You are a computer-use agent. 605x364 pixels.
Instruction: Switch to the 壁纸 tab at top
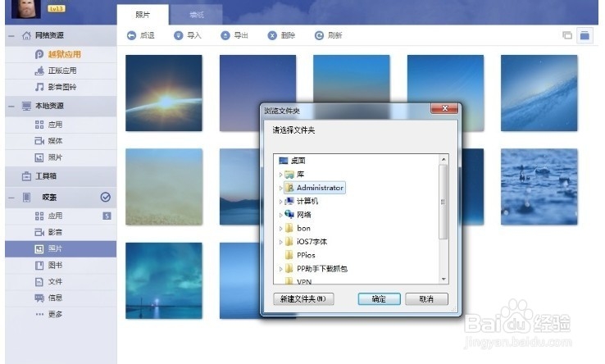(197, 15)
